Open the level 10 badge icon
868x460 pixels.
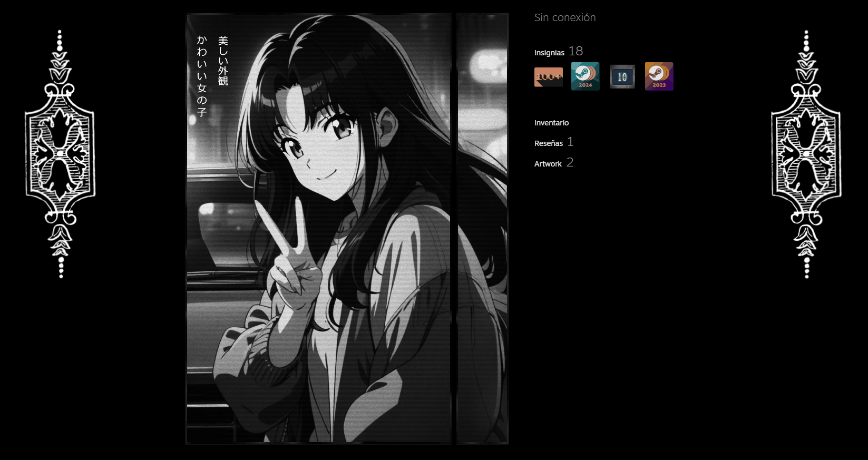click(622, 77)
